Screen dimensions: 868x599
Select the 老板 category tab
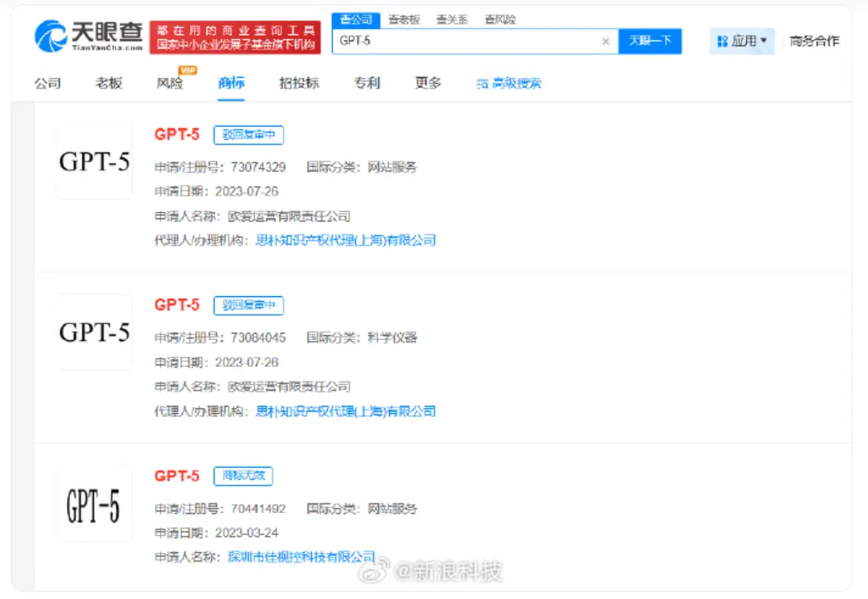(x=109, y=84)
